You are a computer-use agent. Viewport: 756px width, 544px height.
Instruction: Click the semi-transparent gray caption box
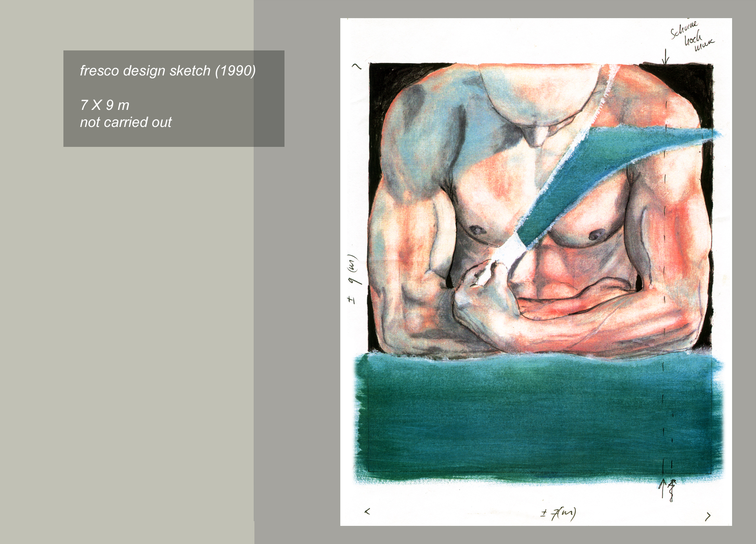[174, 99]
